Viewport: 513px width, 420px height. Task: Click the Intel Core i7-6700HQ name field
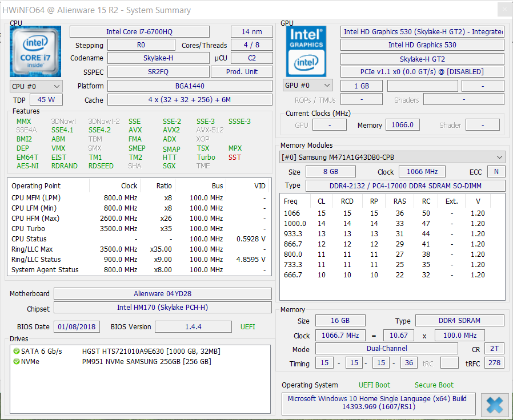pos(139,32)
